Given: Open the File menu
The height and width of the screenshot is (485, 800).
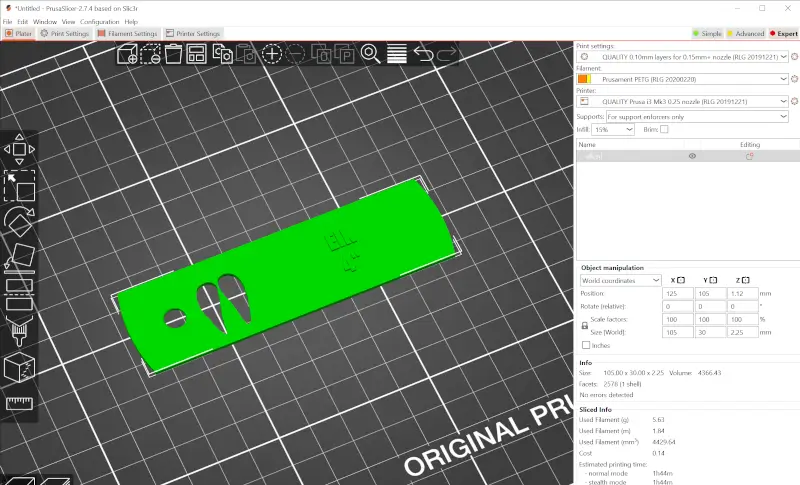Looking at the screenshot, I should pos(7,22).
